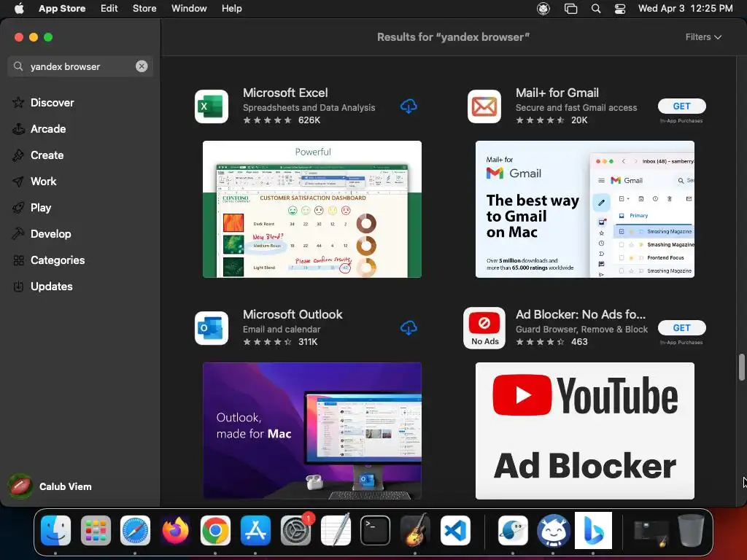
Task: Open the Window menu
Action: coord(189,9)
